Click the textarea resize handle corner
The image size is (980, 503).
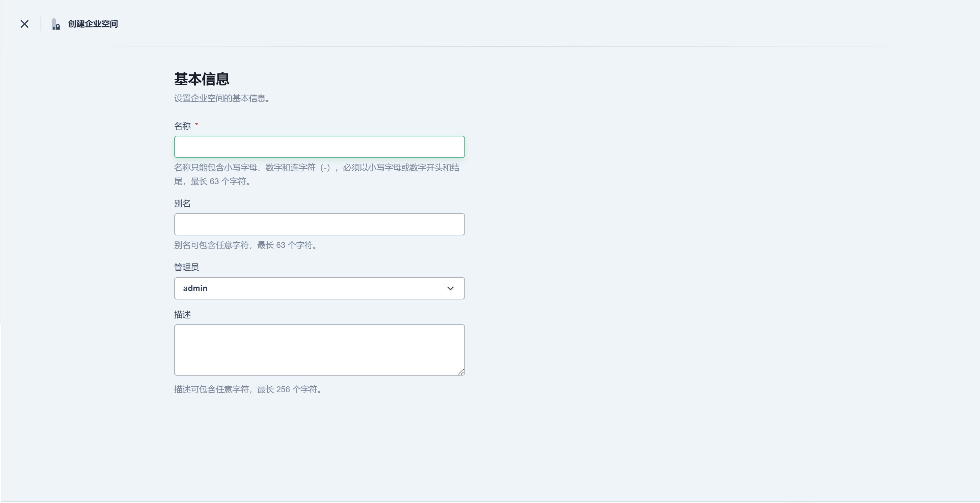[x=461, y=372]
